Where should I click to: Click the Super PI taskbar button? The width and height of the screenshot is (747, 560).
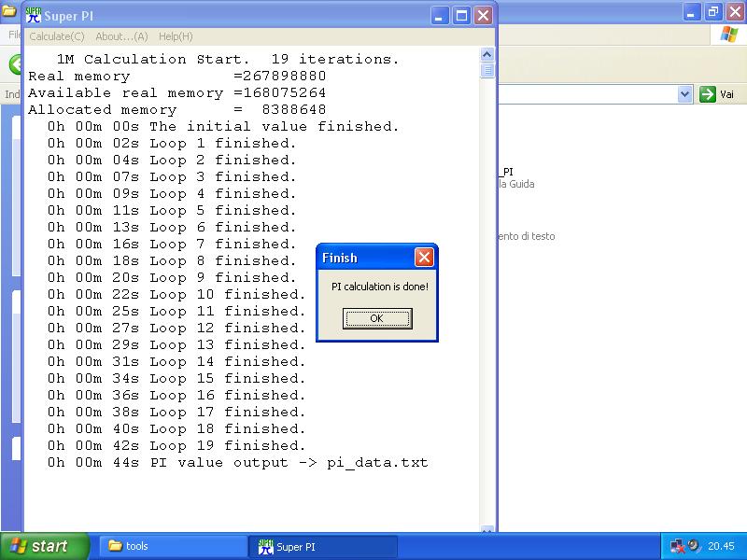point(322,546)
